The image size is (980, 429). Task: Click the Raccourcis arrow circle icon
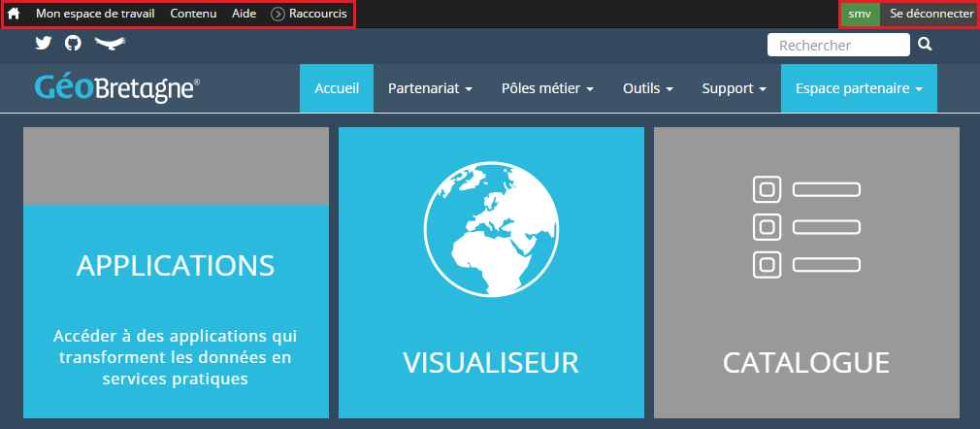278,14
